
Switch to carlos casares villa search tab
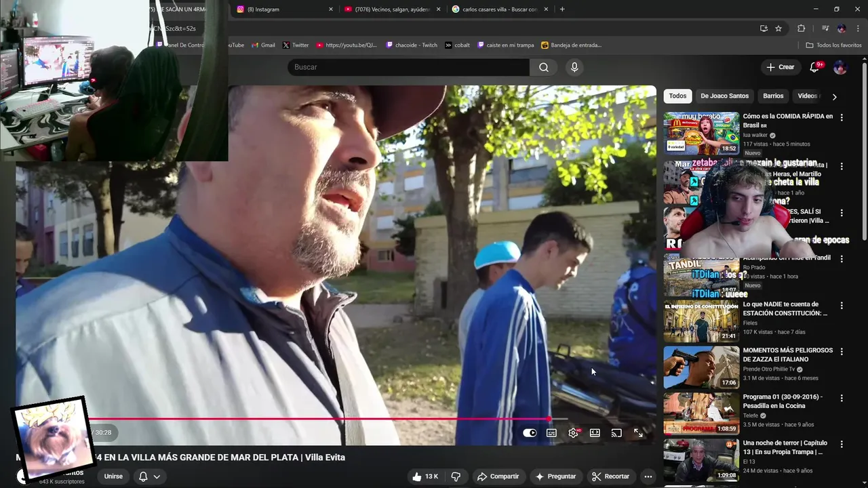(498, 9)
